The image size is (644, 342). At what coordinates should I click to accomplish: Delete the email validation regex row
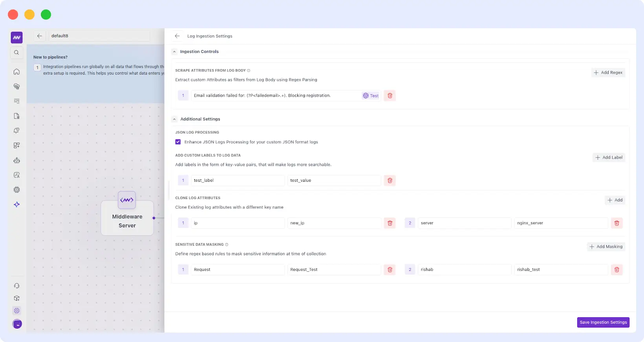(x=390, y=96)
